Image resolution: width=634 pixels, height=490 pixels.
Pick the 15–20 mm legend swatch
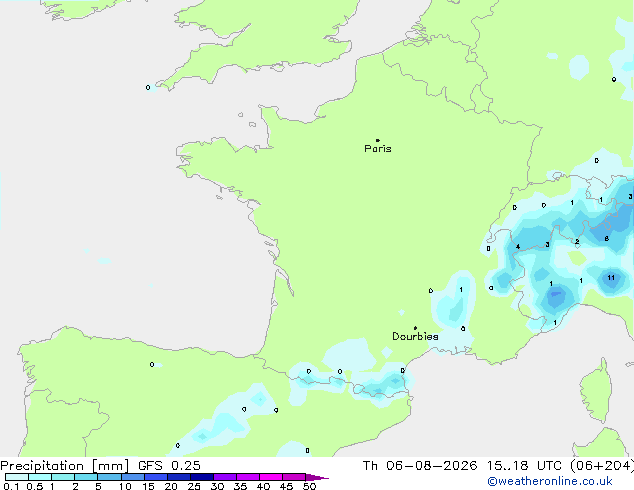point(155,477)
